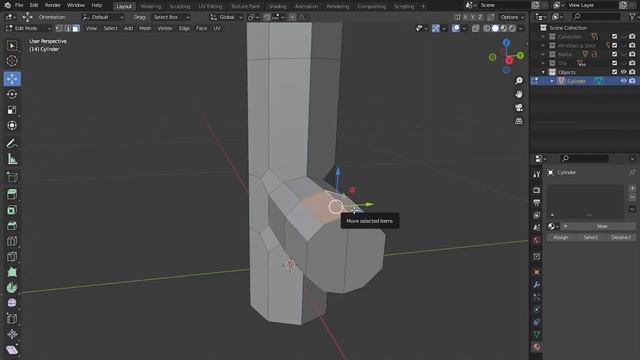Image resolution: width=640 pixels, height=360 pixels.
Task: Switch to face select mode
Action: [x=76, y=28]
